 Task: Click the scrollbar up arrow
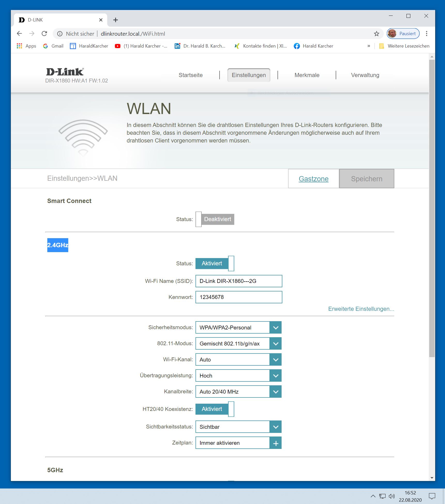point(432,56)
